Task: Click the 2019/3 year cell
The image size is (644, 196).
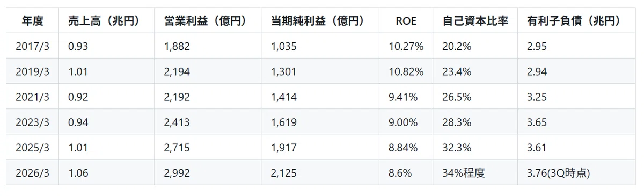Action: (32, 72)
